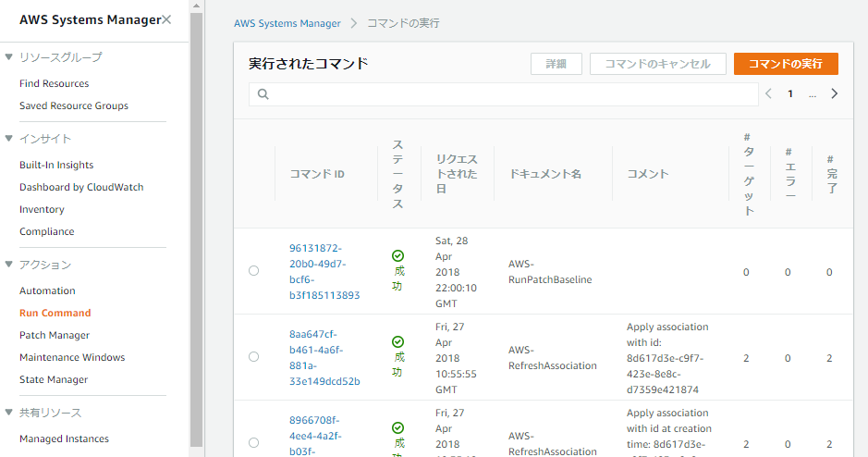The width and height of the screenshot is (868, 457).
Task: Close the AWS Systems Manager sidebar
Action: coord(166,20)
